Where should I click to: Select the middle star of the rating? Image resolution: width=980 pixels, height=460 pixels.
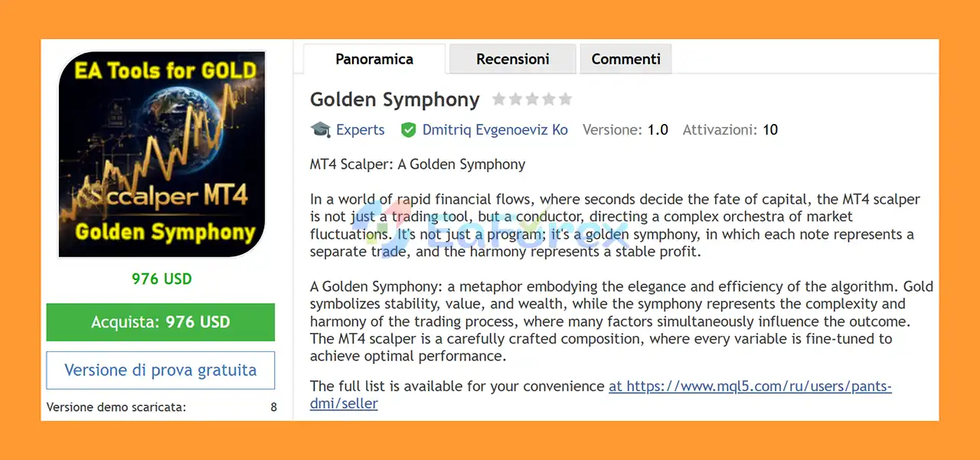pos(532,99)
